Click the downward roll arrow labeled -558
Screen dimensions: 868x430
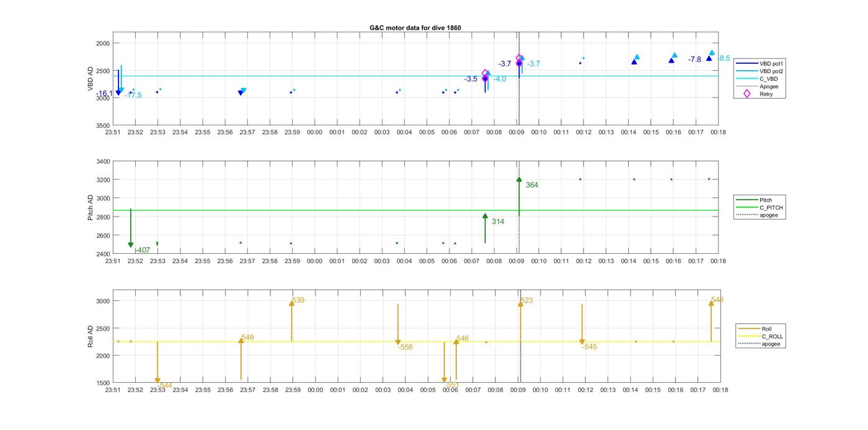398,325
